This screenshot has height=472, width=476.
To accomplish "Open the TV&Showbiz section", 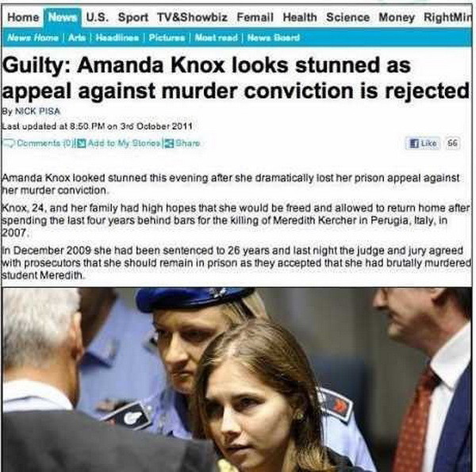I will click(192, 17).
